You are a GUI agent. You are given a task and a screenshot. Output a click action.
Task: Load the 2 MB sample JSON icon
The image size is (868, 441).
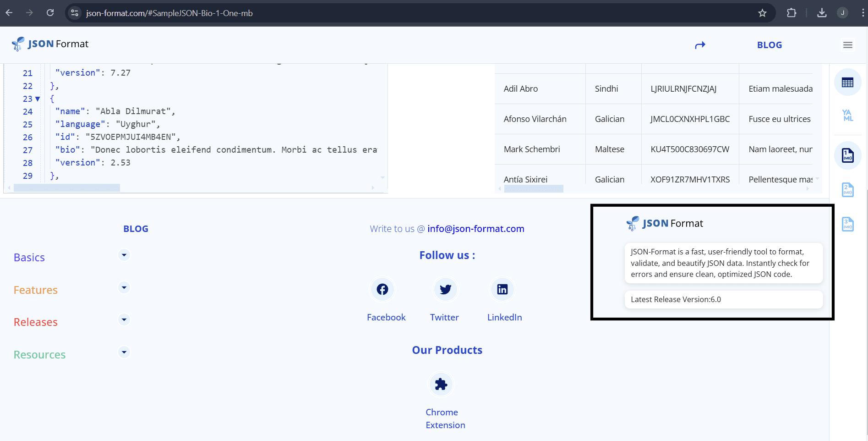pos(847,189)
